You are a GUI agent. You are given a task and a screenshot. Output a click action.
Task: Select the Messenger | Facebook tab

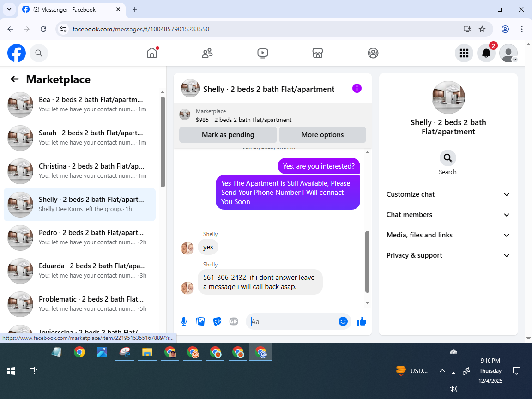[72, 10]
